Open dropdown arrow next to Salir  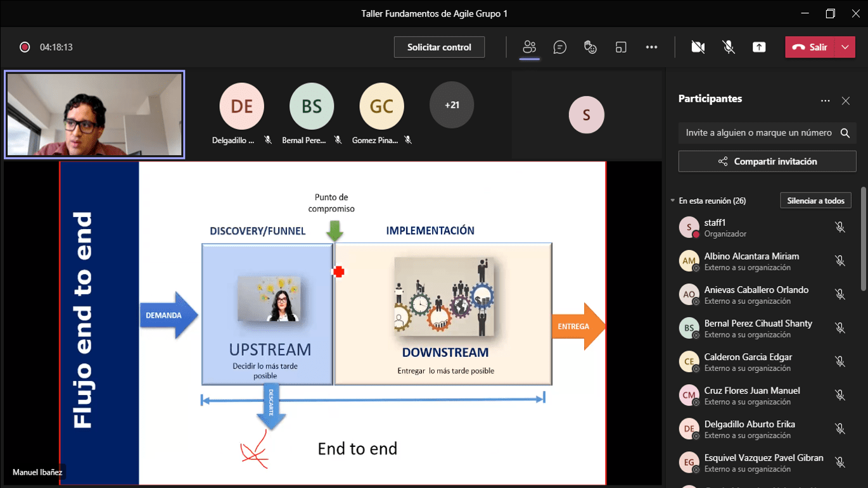pyautogui.click(x=845, y=47)
